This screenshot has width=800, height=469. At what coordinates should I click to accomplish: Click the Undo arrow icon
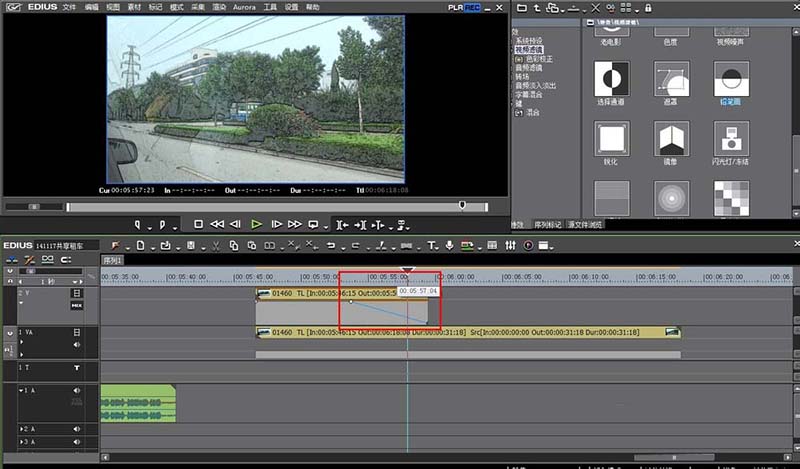(331, 246)
